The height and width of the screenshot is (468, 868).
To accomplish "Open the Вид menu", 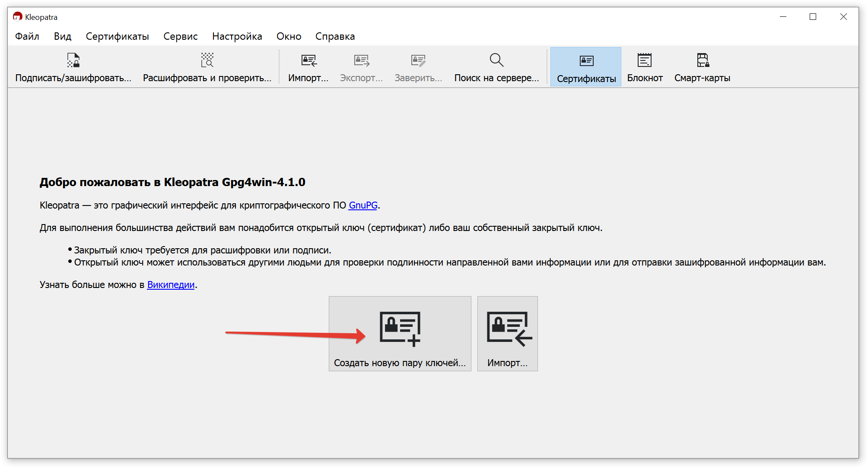I will point(63,36).
